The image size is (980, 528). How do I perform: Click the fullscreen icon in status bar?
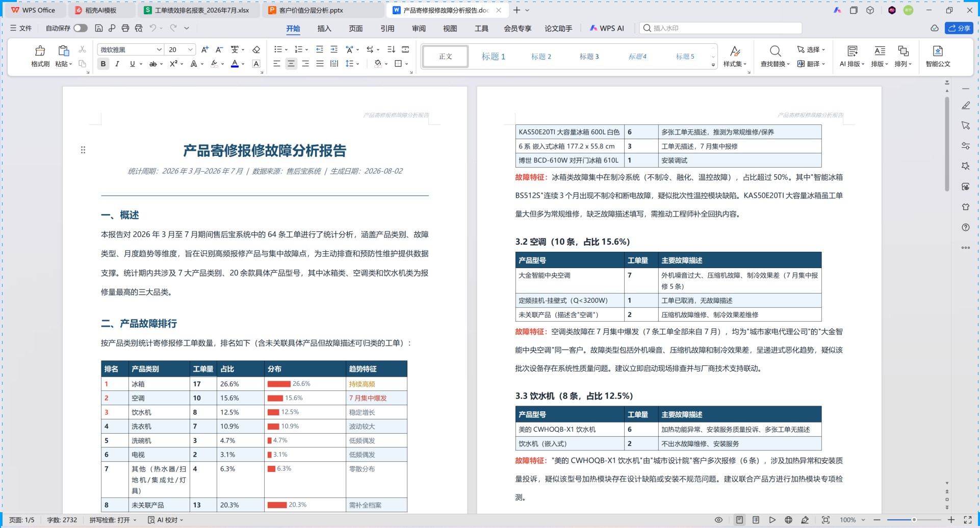[967, 520]
